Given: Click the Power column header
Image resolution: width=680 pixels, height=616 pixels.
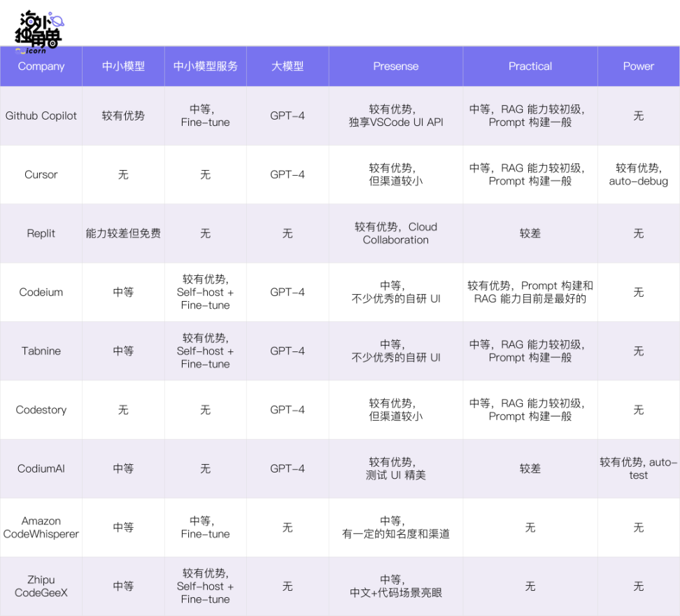Looking at the screenshot, I should click(638, 66).
